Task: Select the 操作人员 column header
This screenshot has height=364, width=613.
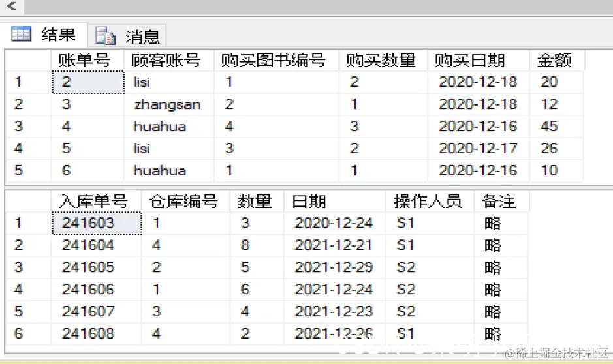Action: coord(430,202)
